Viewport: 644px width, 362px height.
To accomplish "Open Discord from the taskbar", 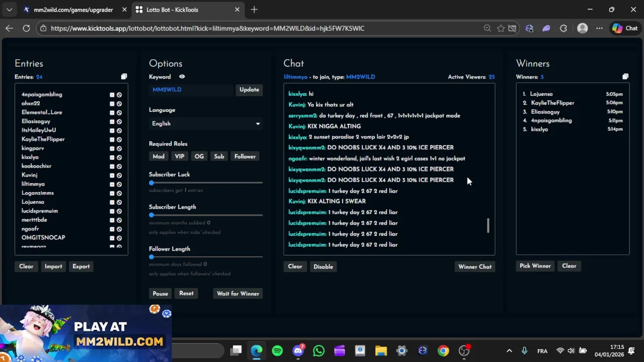I will pos(298,350).
